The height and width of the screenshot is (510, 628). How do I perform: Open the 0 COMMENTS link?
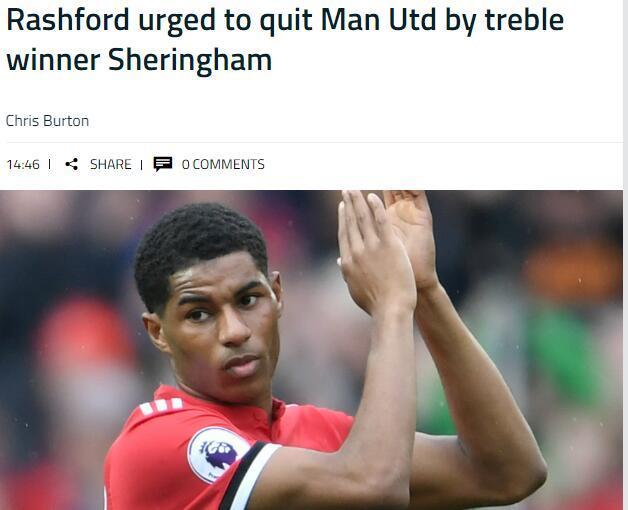(223, 164)
